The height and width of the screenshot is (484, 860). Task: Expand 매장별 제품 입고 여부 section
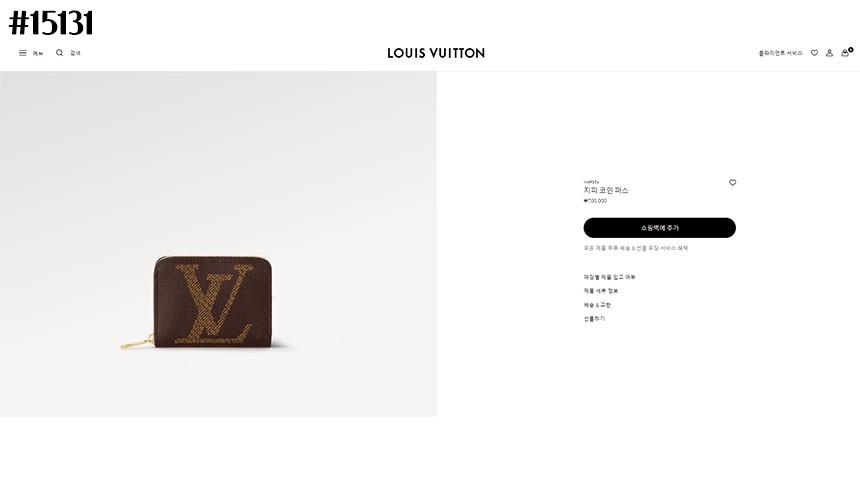pos(609,277)
